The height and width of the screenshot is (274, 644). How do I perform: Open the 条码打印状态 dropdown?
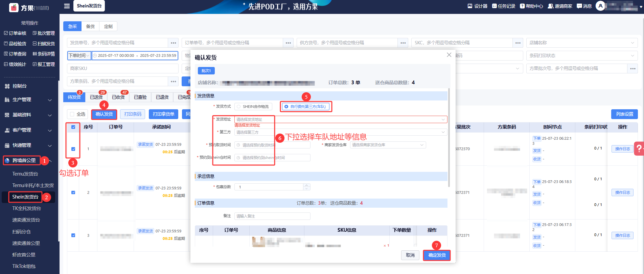point(582,56)
